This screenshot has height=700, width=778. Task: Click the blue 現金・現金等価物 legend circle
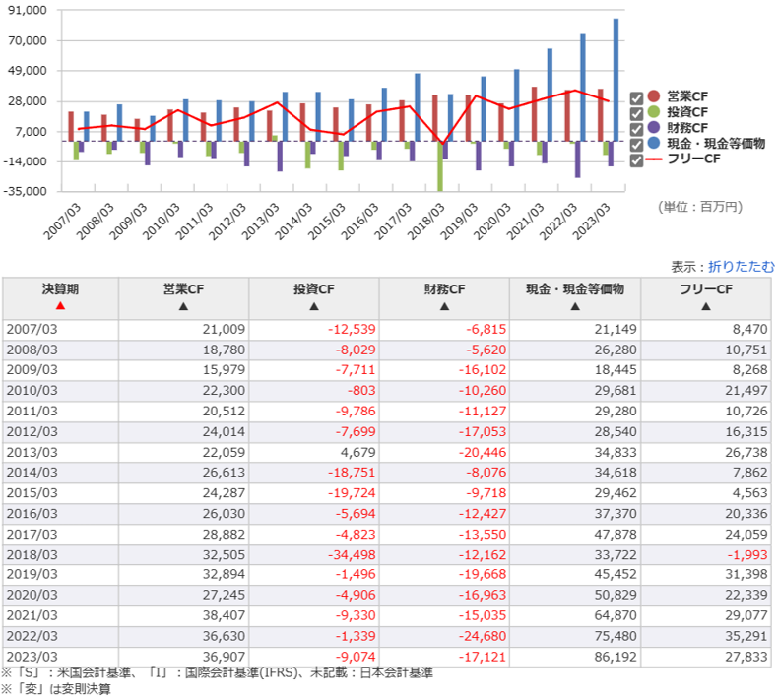655,143
